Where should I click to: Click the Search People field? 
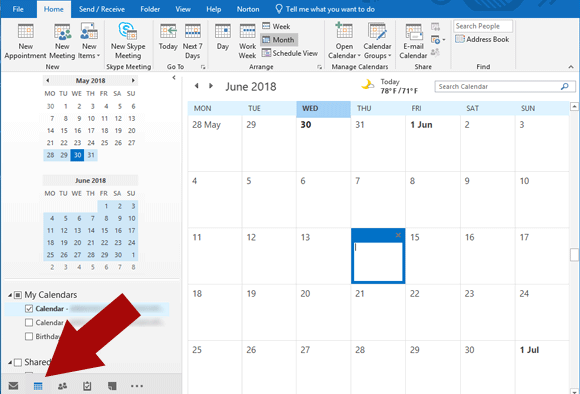coord(483,26)
